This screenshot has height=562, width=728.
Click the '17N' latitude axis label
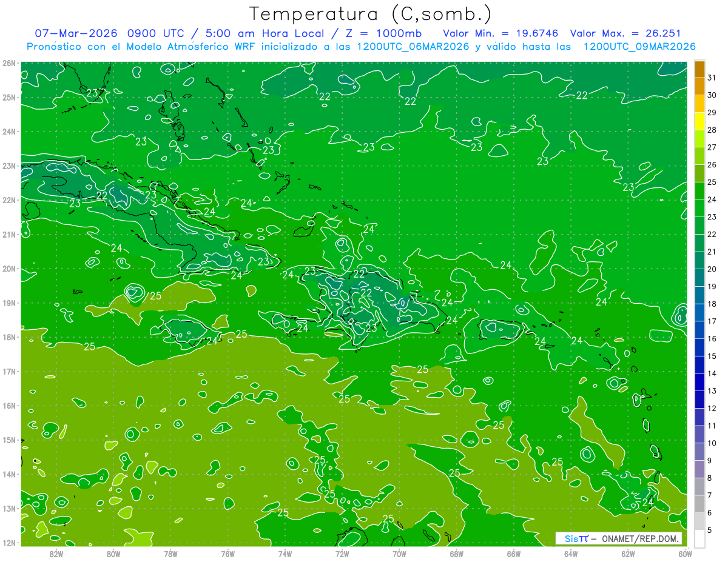[9, 371]
